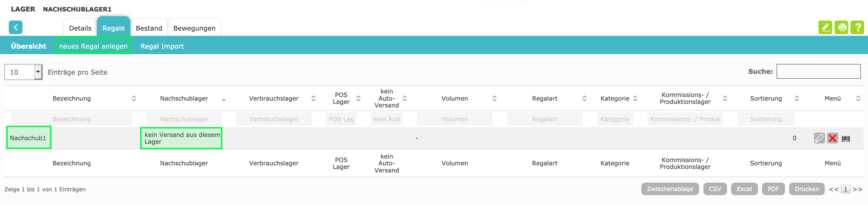Open the Details tab
The width and height of the screenshot is (868, 205).
click(x=80, y=28)
